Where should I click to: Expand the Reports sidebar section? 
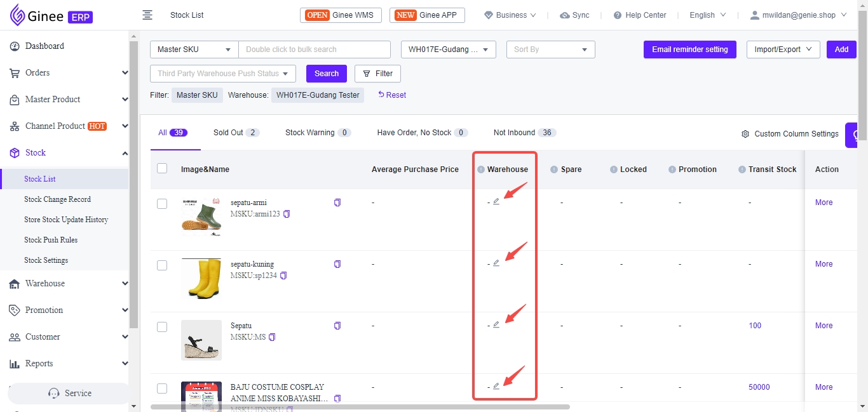point(125,364)
